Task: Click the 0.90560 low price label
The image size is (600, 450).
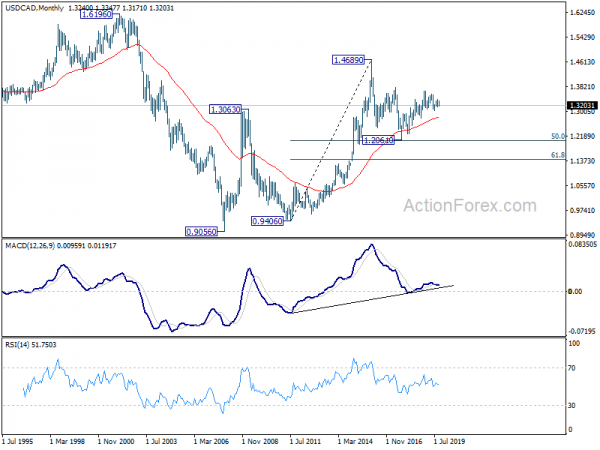Action: 201,232
